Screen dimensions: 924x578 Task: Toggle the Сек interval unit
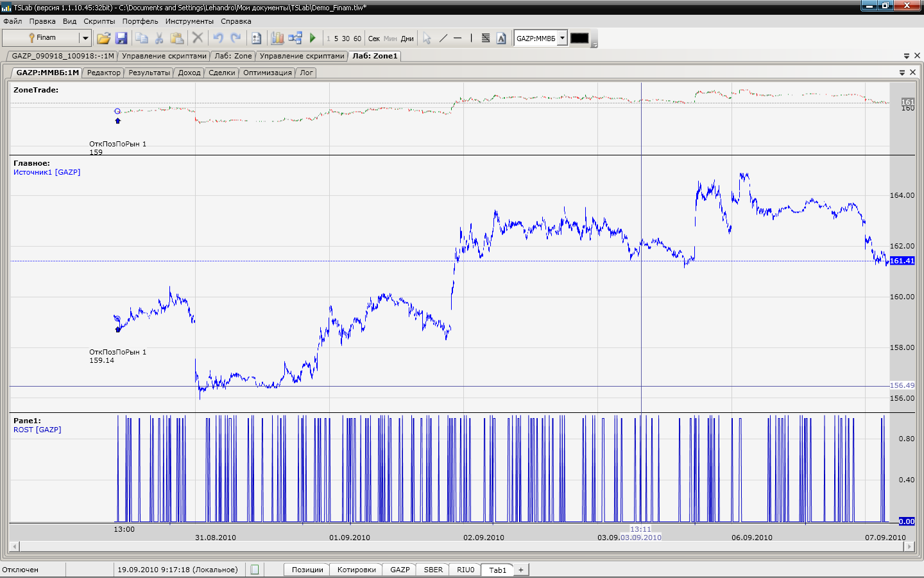(374, 39)
